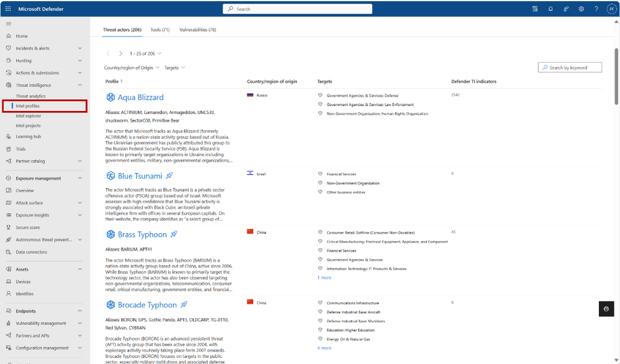The image size is (620, 364).
Task: Expand Configuration management chevron
Action: click(x=80, y=348)
